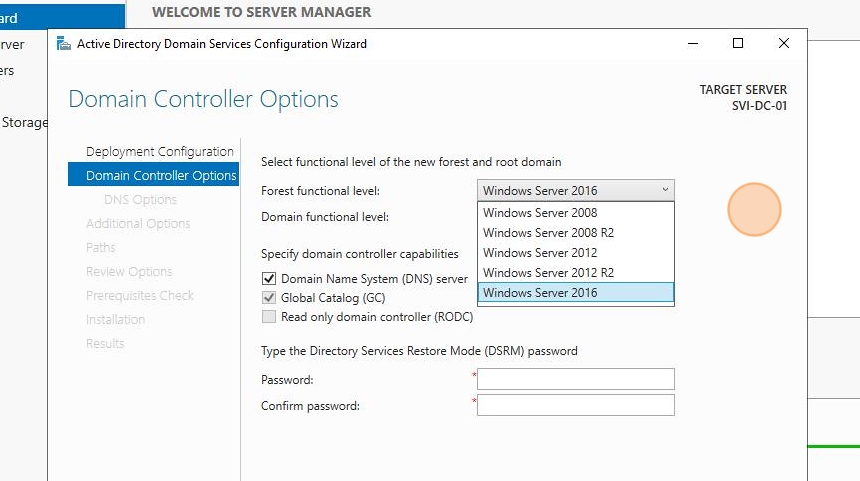Image resolution: width=860 pixels, height=481 pixels.
Task: Go to Deployment Configuration step
Action: coord(160,151)
